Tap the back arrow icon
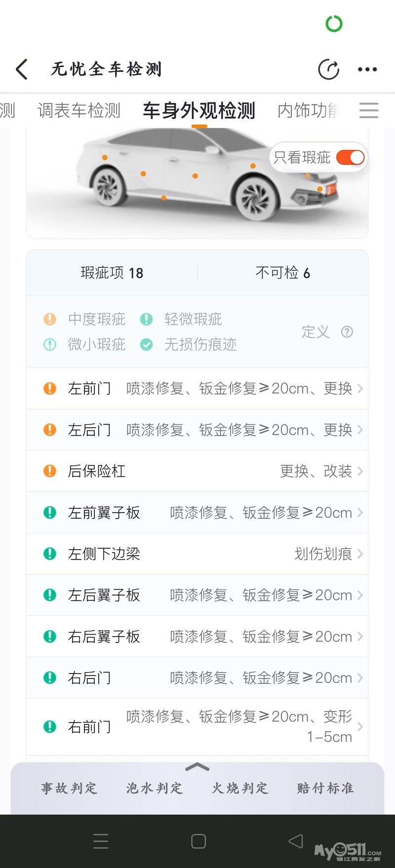 [x=22, y=70]
